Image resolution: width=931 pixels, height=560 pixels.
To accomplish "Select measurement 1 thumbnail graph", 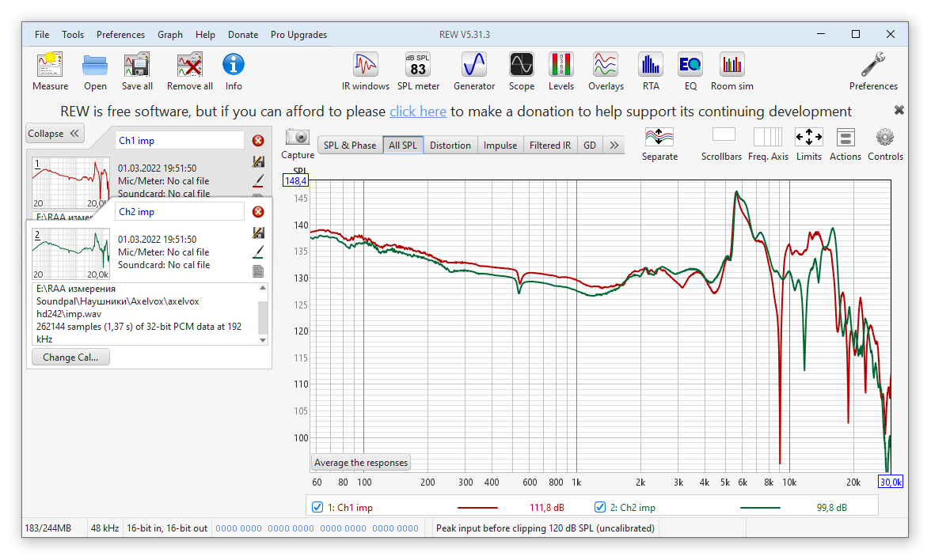I will 70,183.
